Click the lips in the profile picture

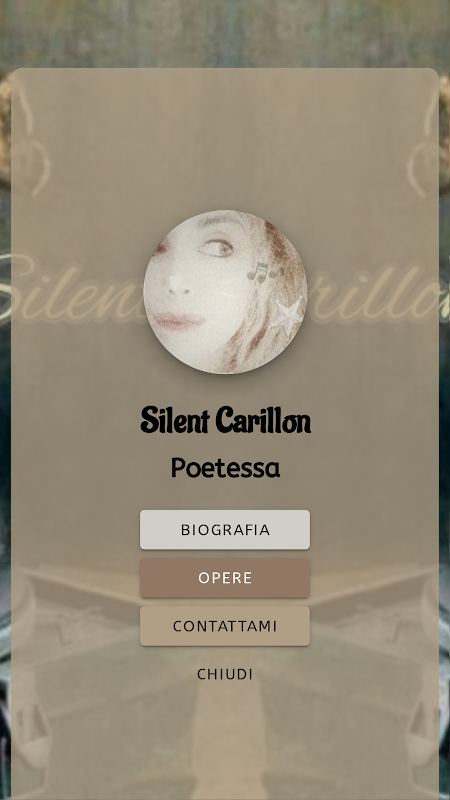(179, 321)
